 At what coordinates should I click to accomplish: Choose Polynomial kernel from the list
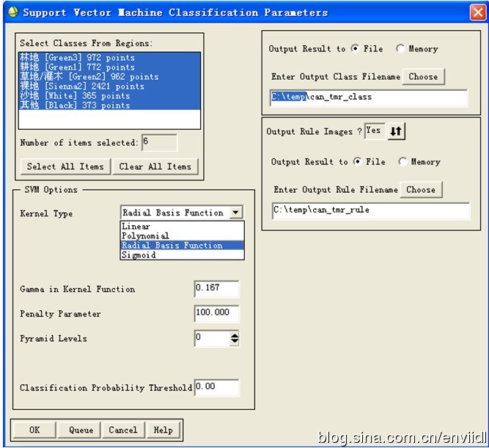182,236
